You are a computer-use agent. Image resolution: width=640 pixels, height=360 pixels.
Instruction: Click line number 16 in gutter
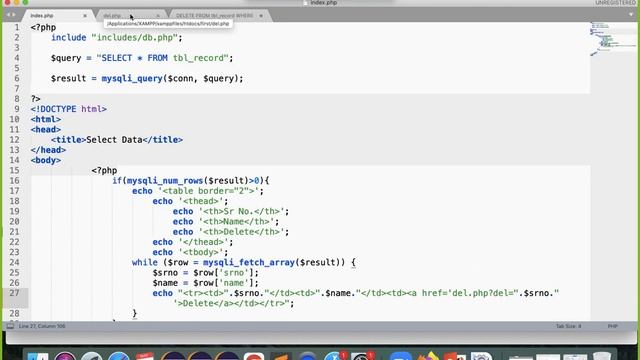pyautogui.click(x=14, y=180)
